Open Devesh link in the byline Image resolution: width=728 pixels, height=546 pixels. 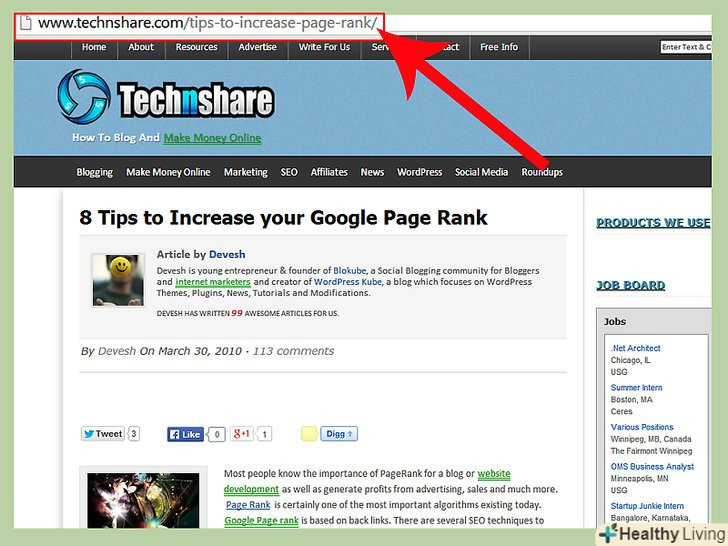(117, 351)
